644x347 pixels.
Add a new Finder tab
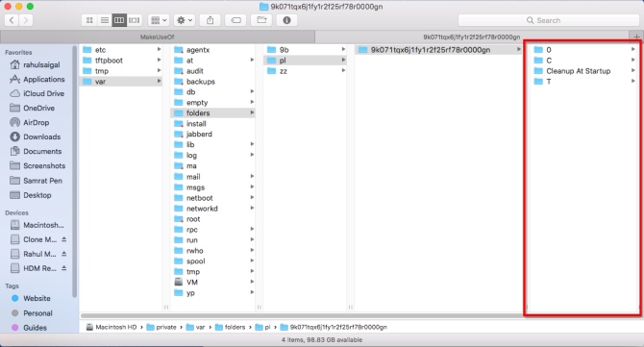point(636,37)
